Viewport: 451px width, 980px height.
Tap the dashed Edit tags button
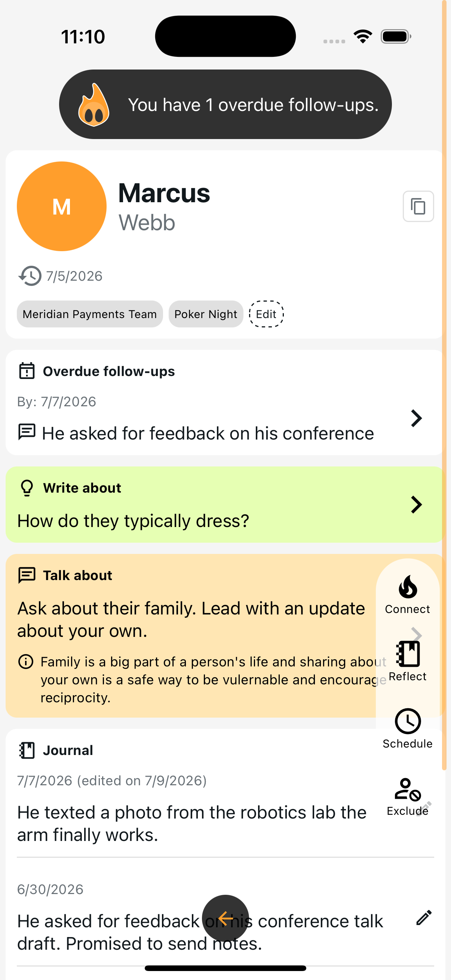[x=266, y=314]
